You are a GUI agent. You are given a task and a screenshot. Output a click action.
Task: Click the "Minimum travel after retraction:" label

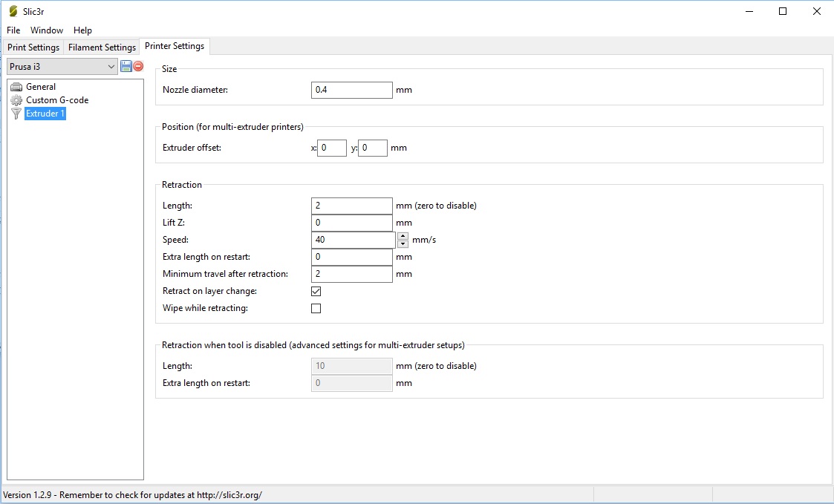[226, 274]
